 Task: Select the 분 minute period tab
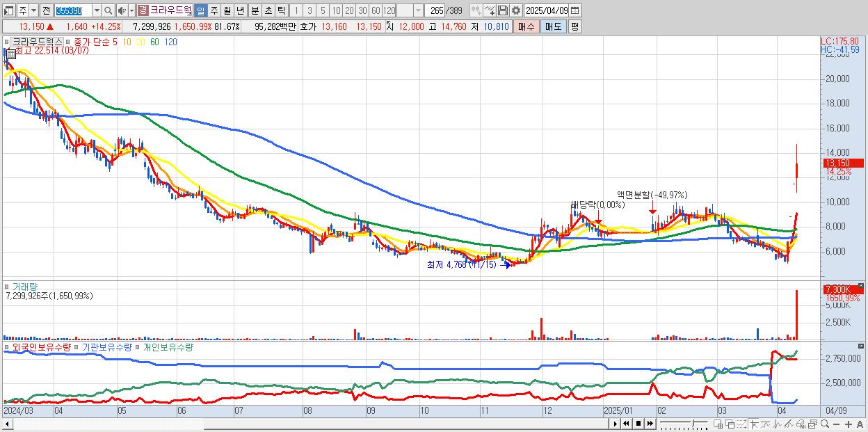coord(254,10)
